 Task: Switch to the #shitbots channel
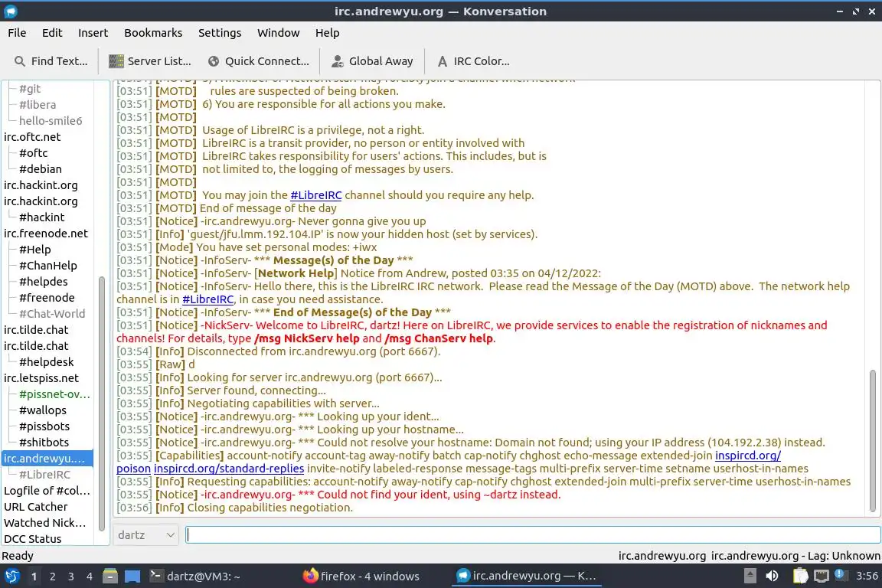tap(44, 443)
